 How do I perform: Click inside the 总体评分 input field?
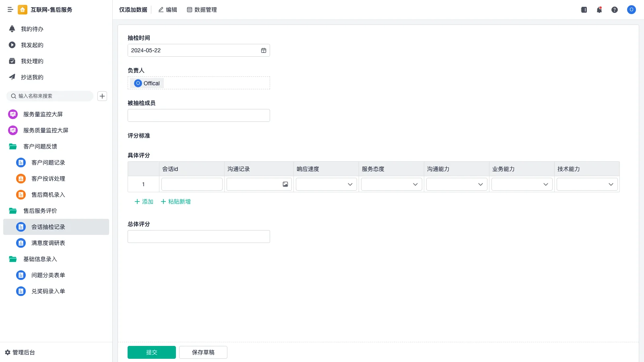pyautogui.click(x=198, y=237)
